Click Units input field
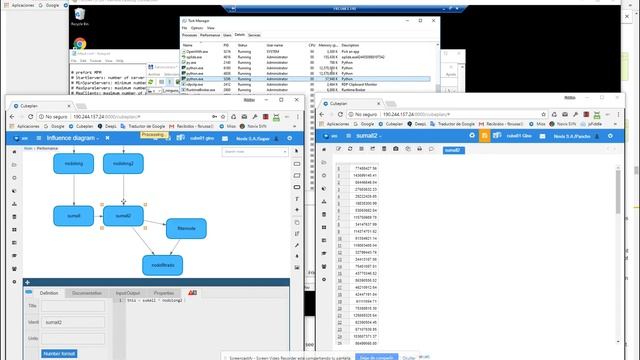 [x=73, y=339]
